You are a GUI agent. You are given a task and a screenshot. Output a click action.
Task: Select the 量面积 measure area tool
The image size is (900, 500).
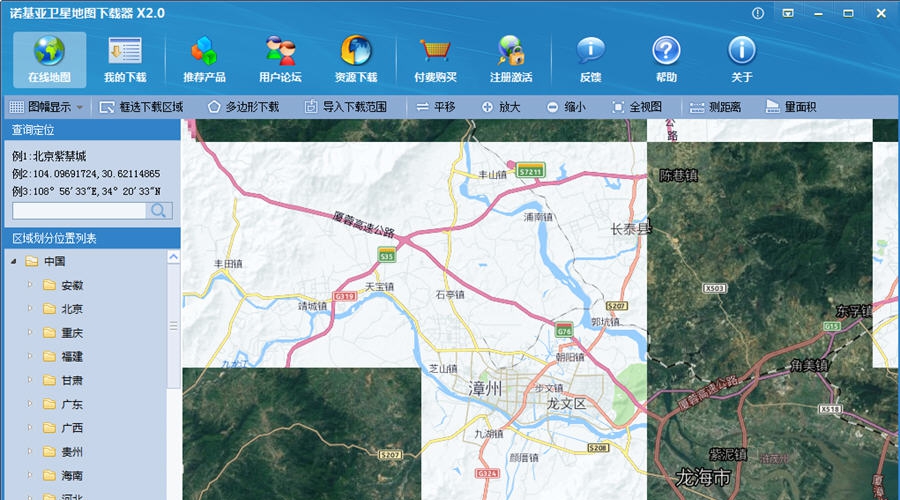click(791, 107)
